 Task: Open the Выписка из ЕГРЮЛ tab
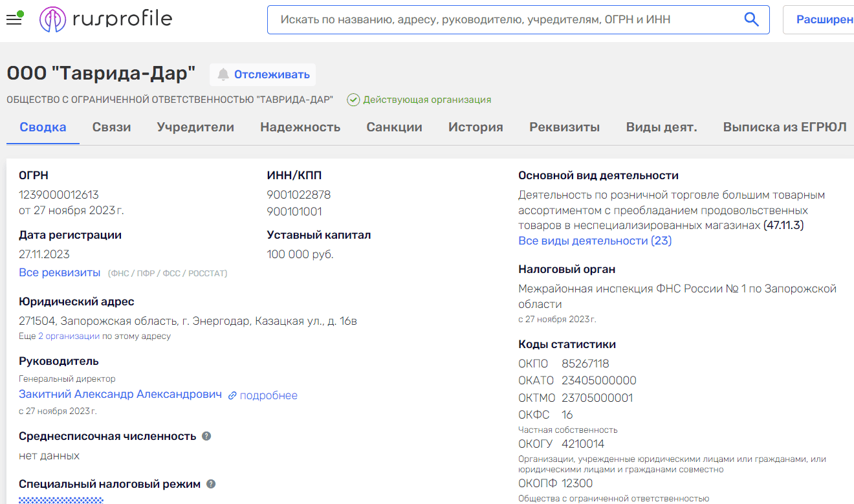point(783,127)
